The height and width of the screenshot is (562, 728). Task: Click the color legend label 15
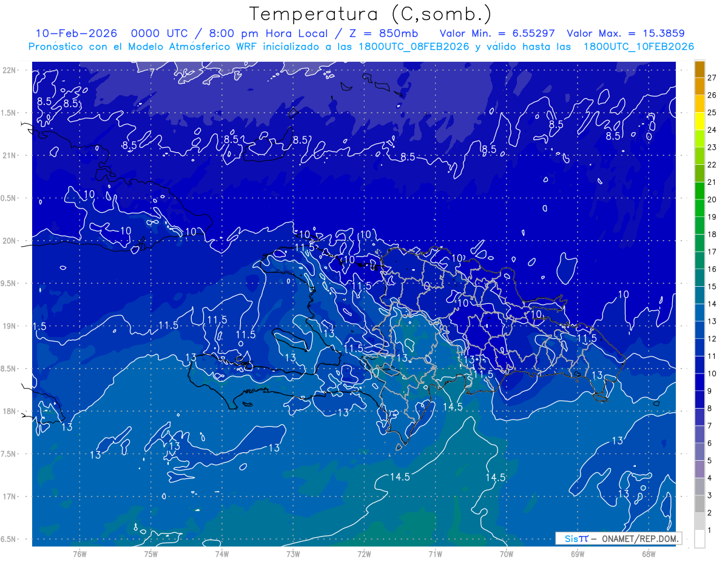712,287
